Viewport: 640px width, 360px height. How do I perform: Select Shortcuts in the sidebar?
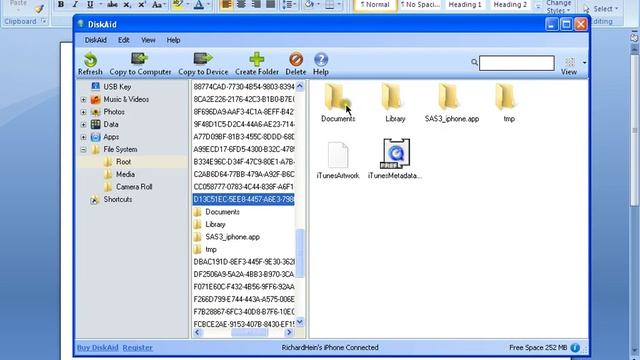coord(118,199)
